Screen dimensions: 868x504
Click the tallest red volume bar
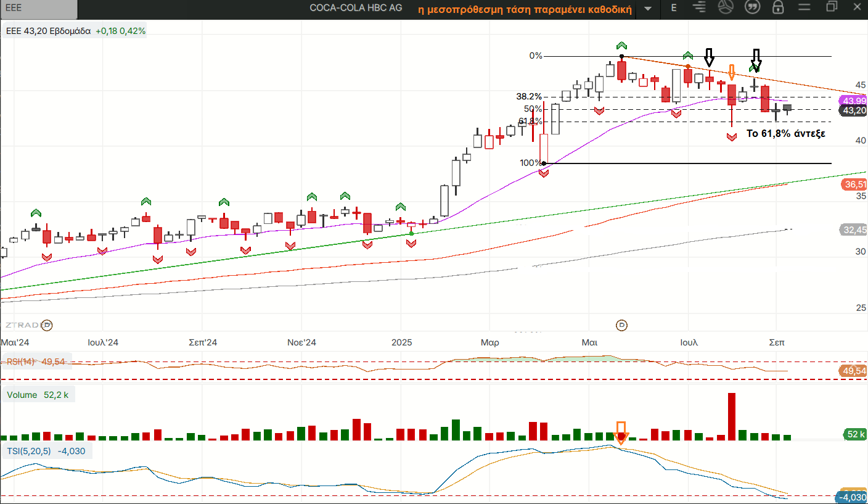coord(732,416)
